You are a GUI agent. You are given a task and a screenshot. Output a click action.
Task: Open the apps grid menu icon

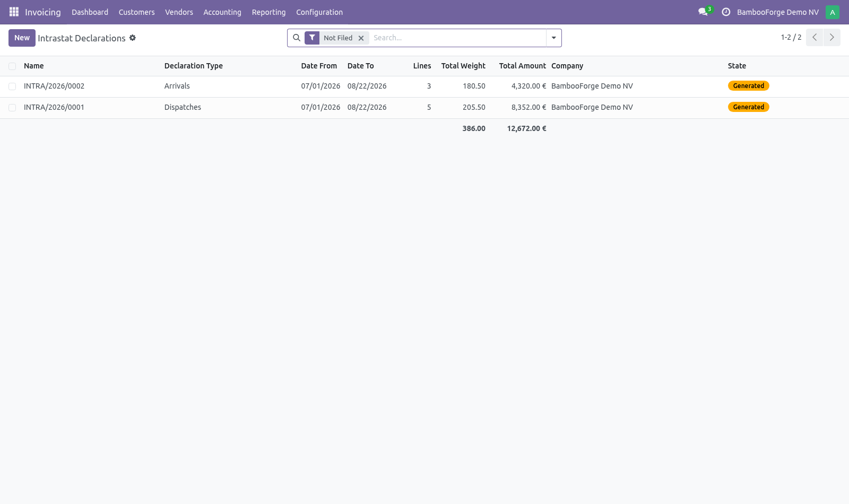14,12
